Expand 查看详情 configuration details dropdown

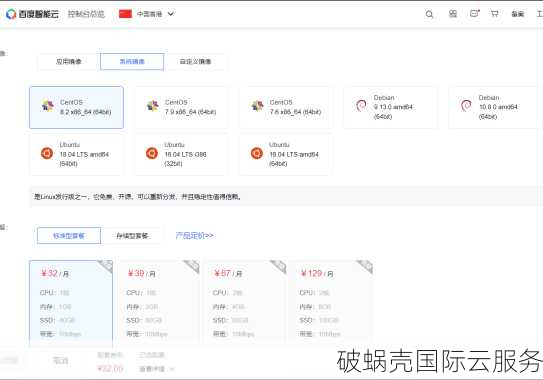point(157,369)
